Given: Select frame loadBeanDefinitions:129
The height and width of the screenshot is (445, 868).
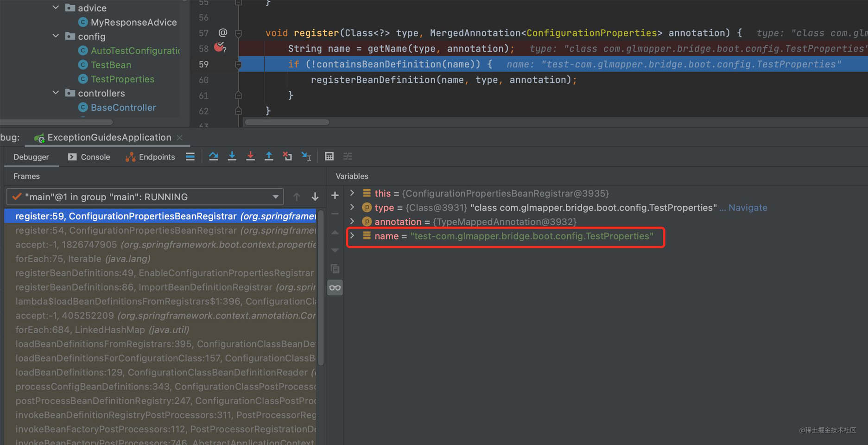Looking at the screenshot, I should [x=160, y=372].
